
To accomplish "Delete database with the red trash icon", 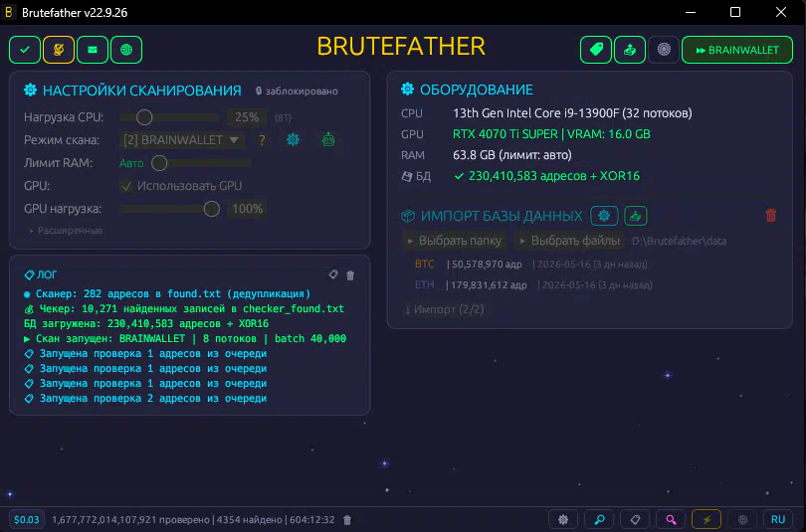I will (x=770, y=215).
